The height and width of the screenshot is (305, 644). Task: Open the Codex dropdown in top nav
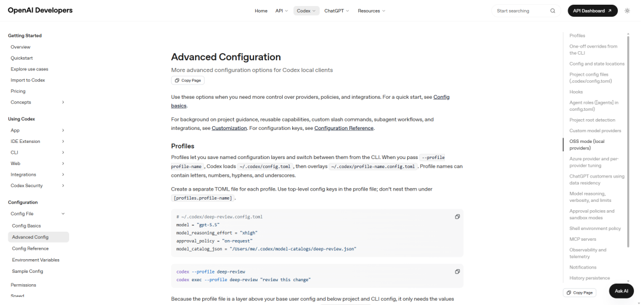click(x=306, y=11)
